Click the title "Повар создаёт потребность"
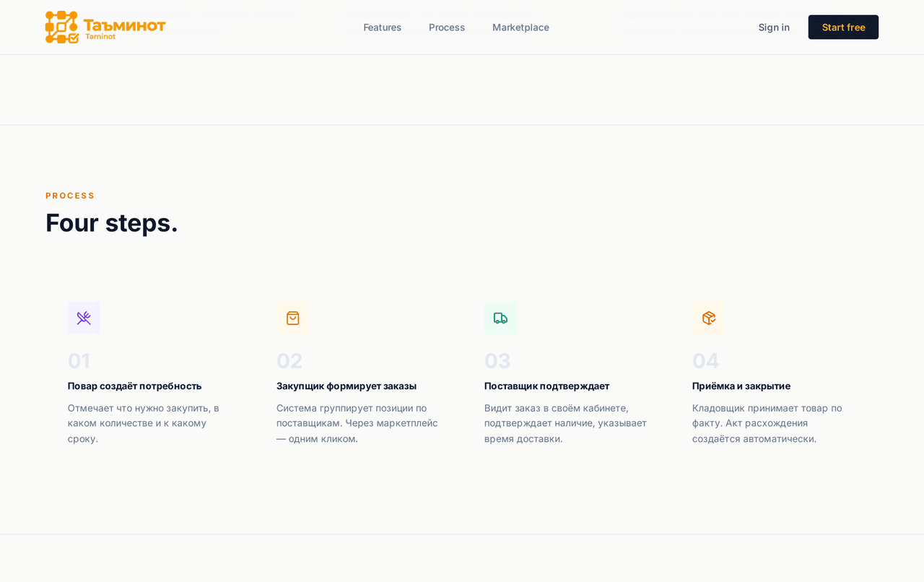The height and width of the screenshot is (582, 924). pyautogui.click(x=134, y=386)
